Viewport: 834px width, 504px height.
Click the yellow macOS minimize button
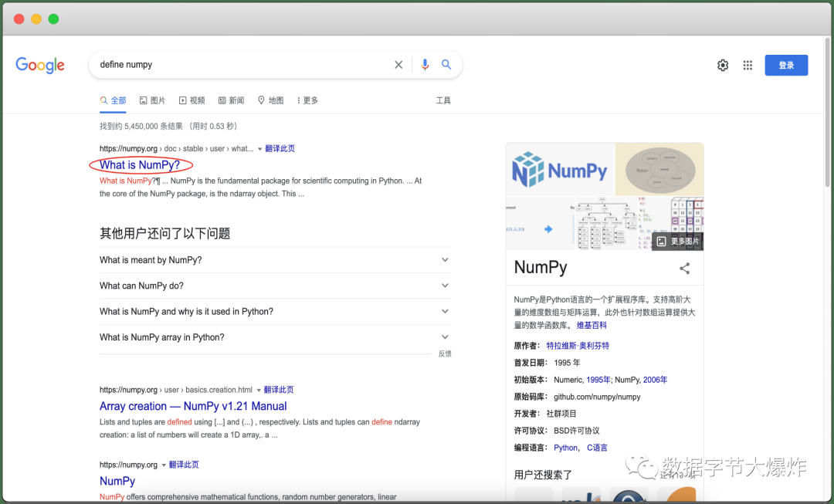point(36,19)
